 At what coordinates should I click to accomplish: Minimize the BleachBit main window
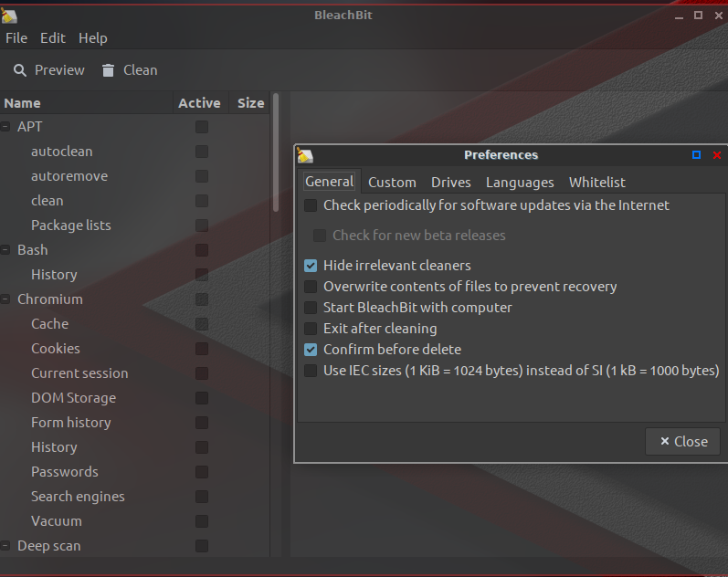(x=679, y=16)
